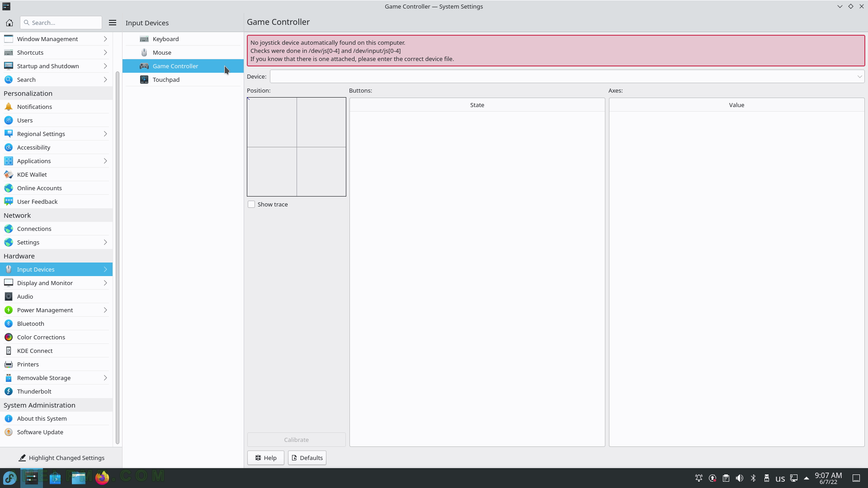Open the Users settings page
Viewport: 868px width, 488px height.
(56, 120)
